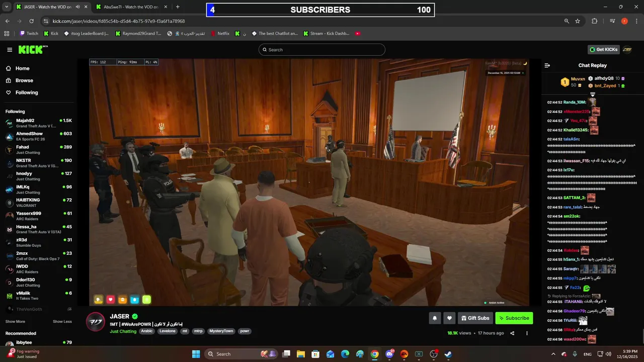
Task: Open the Just Chatting category link
Action: click(123, 331)
